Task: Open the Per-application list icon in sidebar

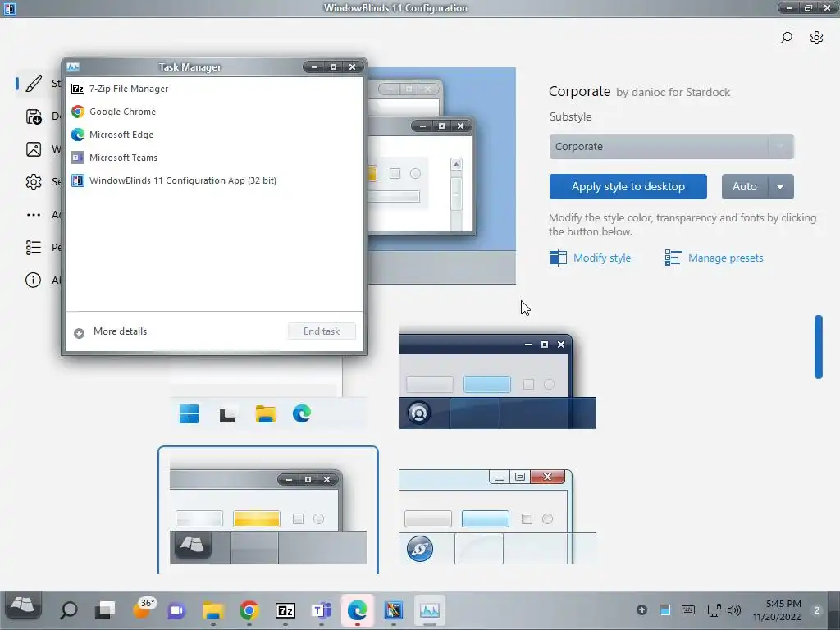Action: [34, 247]
